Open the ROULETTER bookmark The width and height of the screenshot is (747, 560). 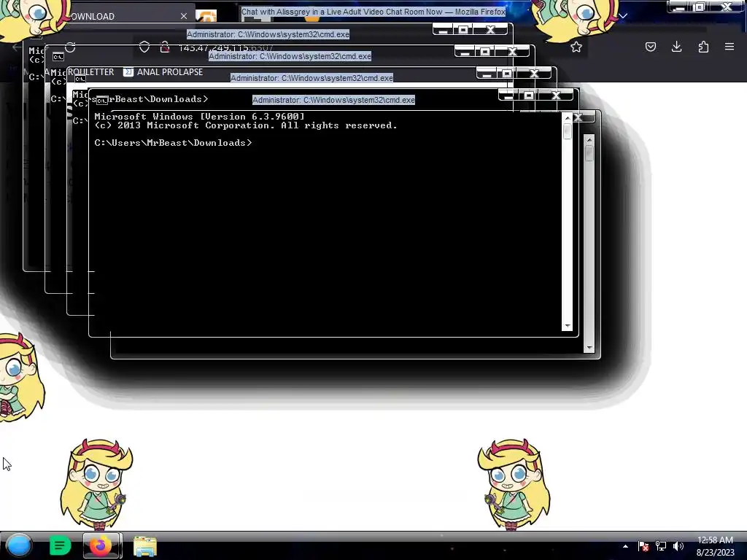click(x=90, y=72)
